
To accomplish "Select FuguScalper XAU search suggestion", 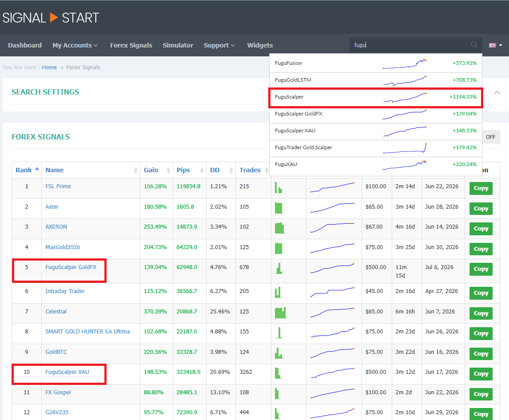I will click(x=376, y=131).
